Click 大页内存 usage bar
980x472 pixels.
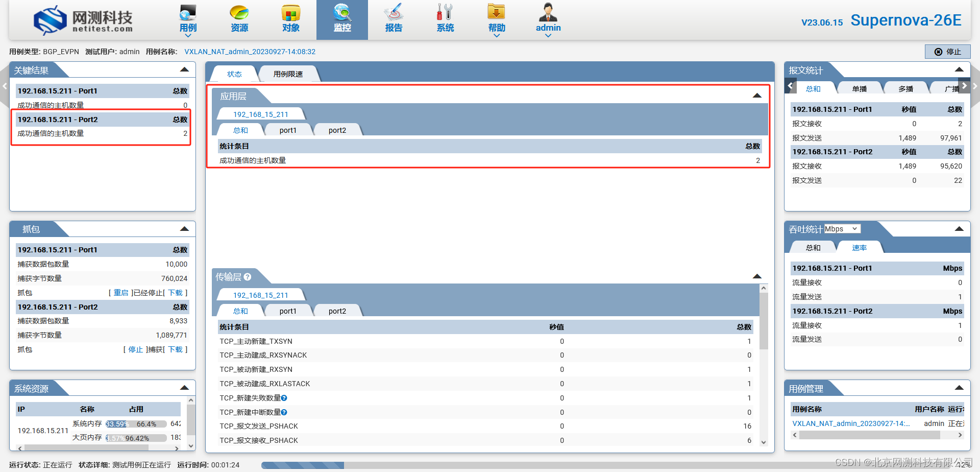pyautogui.click(x=136, y=438)
